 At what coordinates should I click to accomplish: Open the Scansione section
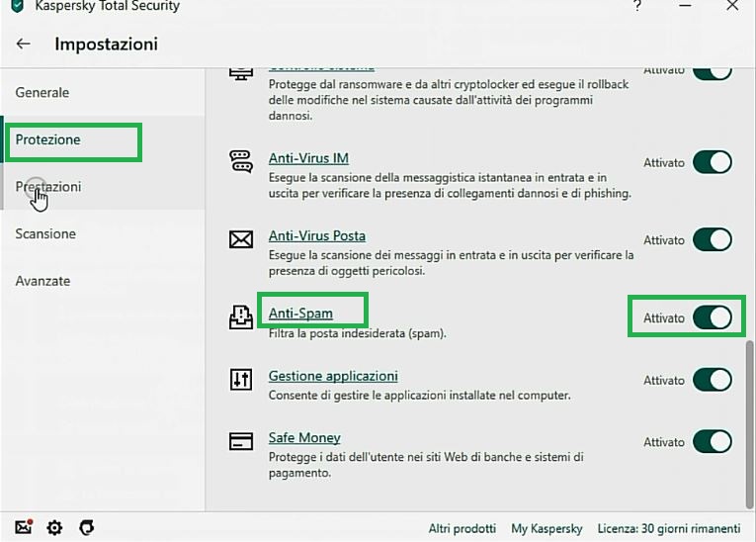[x=102, y=233]
